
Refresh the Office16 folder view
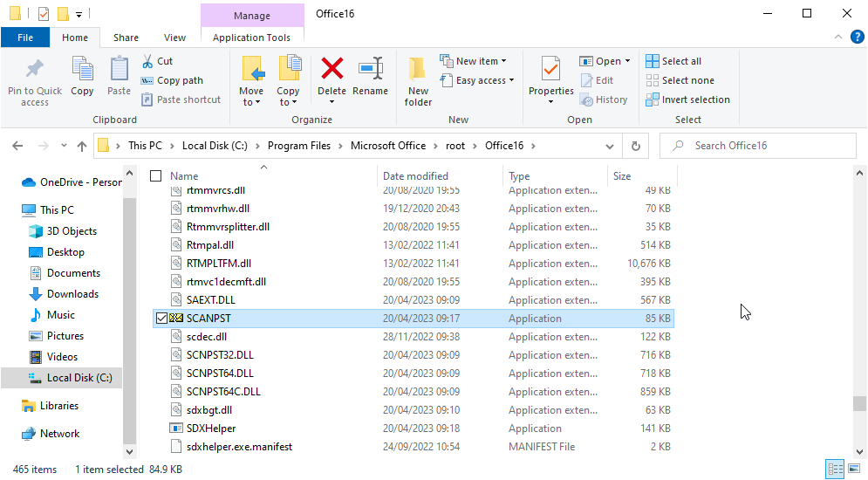pos(635,146)
